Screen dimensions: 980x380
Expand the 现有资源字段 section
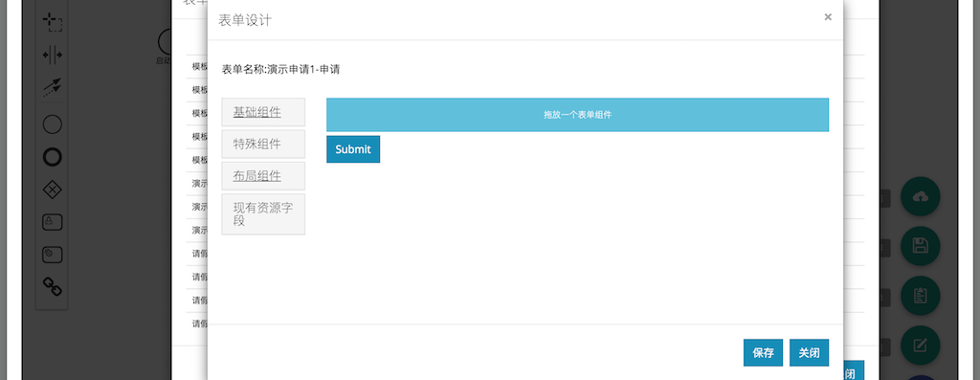pyautogui.click(x=263, y=214)
